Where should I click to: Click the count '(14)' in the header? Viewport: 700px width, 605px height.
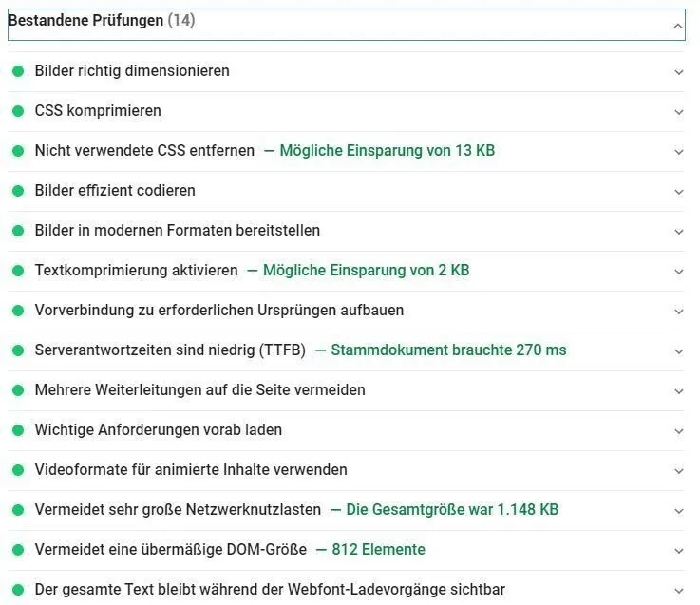(x=181, y=20)
